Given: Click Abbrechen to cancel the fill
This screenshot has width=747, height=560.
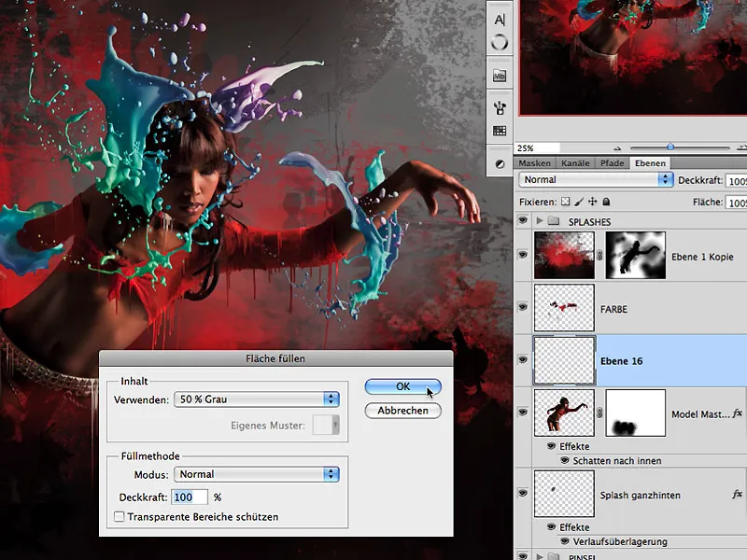Looking at the screenshot, I should 403,411.
